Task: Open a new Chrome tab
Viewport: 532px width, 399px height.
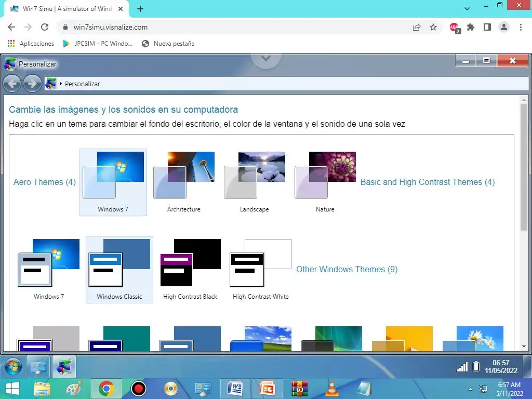Action: (x=140, y=9)
